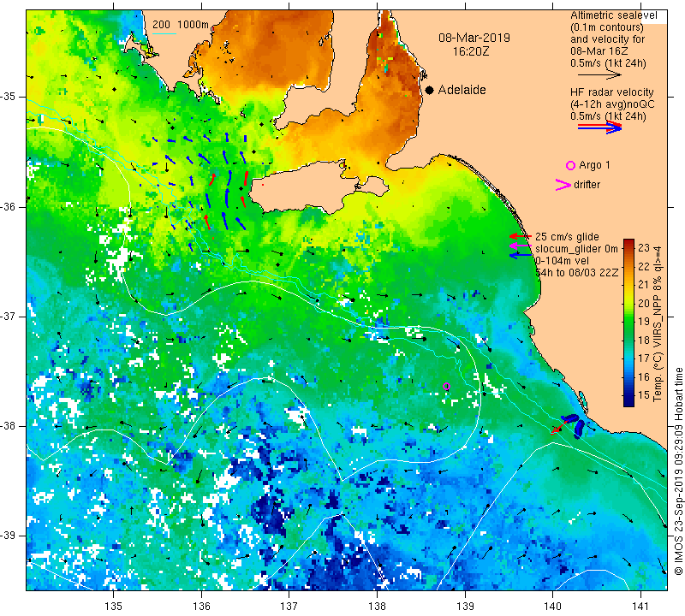The height and width of the screenshot is (616, 685).
Task: Click the colorbar value 15
Action: tap(644, 395)
